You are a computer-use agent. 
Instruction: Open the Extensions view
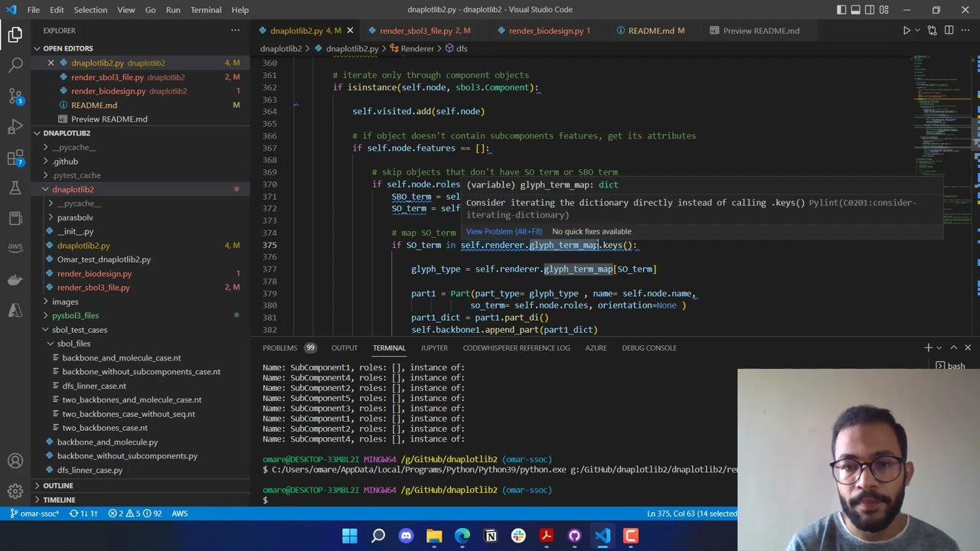[15, 158]
